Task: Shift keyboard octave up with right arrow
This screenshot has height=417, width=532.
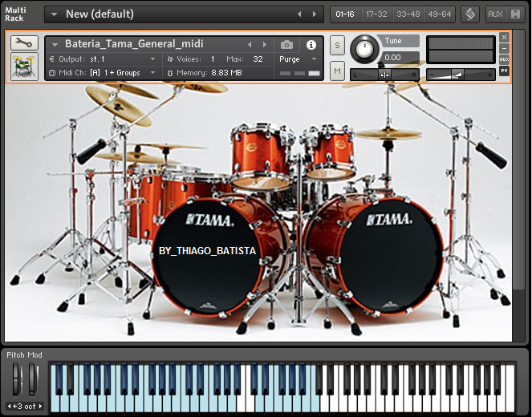Action: coord(40,406)
